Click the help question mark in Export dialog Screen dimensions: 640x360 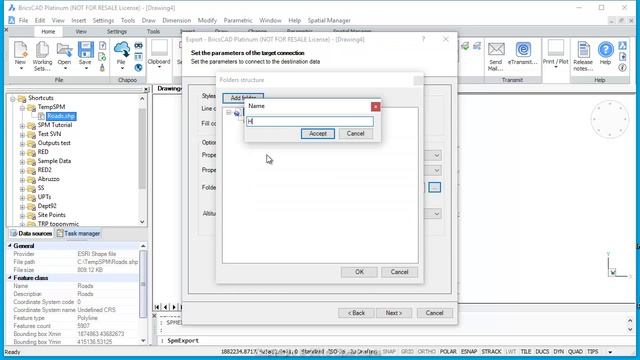pyautogui.click(x=423, y=39)
